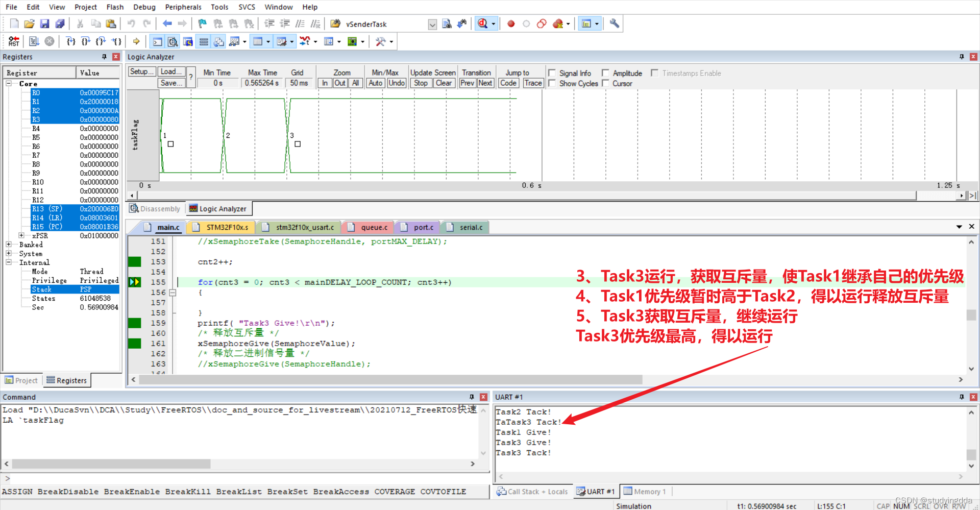Click the code editor horizontal scrollbar
The width and height of the screenshot is (980, 510).
390,379
